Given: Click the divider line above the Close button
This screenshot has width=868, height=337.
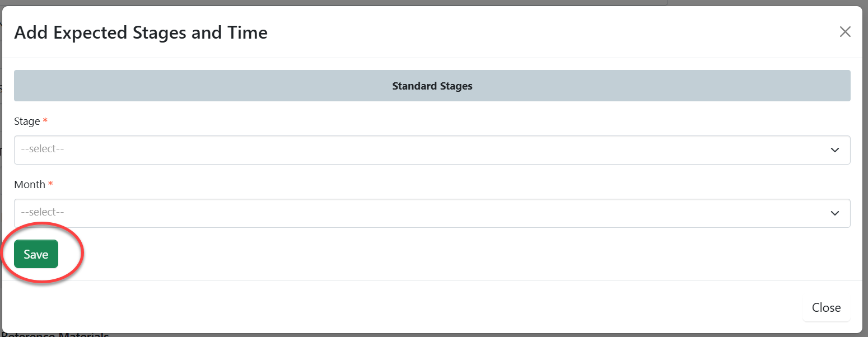Looking at the screenshot, I should 432,280.
